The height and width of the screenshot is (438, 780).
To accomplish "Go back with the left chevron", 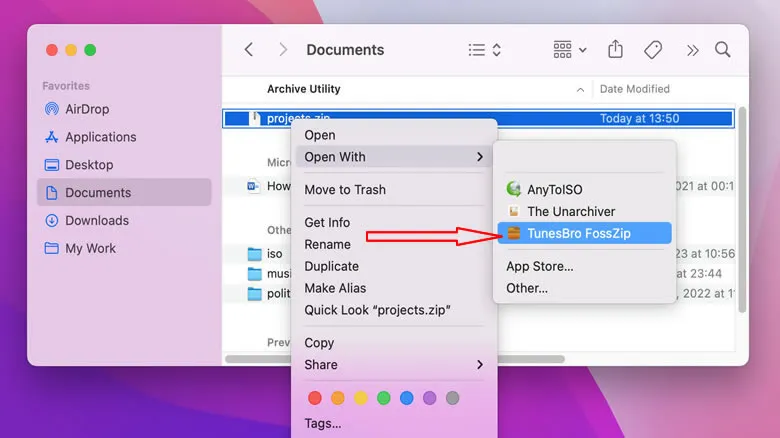I will [x=249, y=50].
